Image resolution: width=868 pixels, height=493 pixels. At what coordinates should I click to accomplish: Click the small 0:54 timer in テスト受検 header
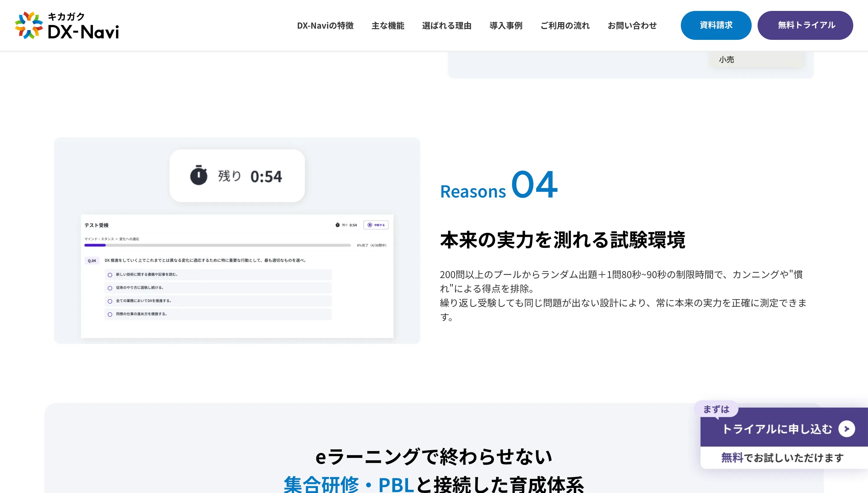(x=353, y=225)
